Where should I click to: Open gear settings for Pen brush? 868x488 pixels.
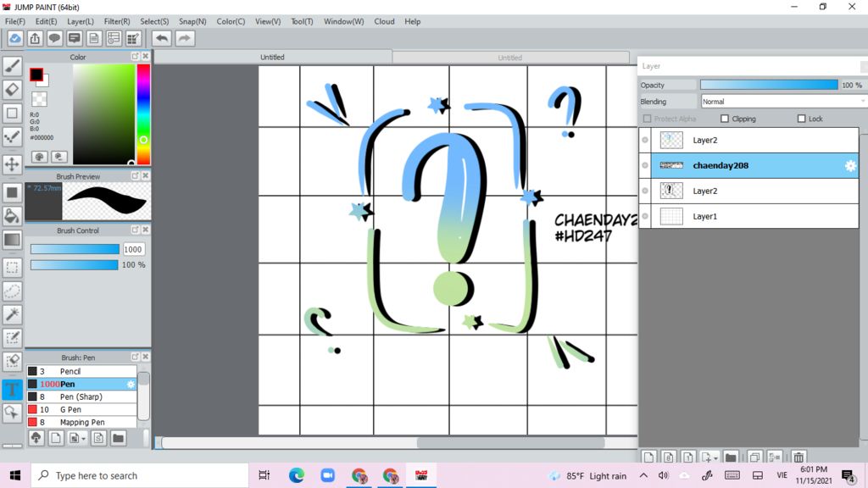131,384
